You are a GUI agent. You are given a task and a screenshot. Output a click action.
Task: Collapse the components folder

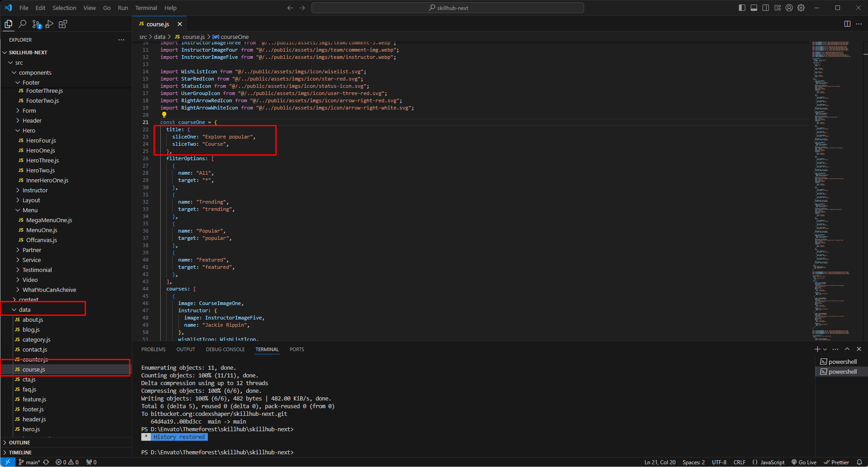66,72
